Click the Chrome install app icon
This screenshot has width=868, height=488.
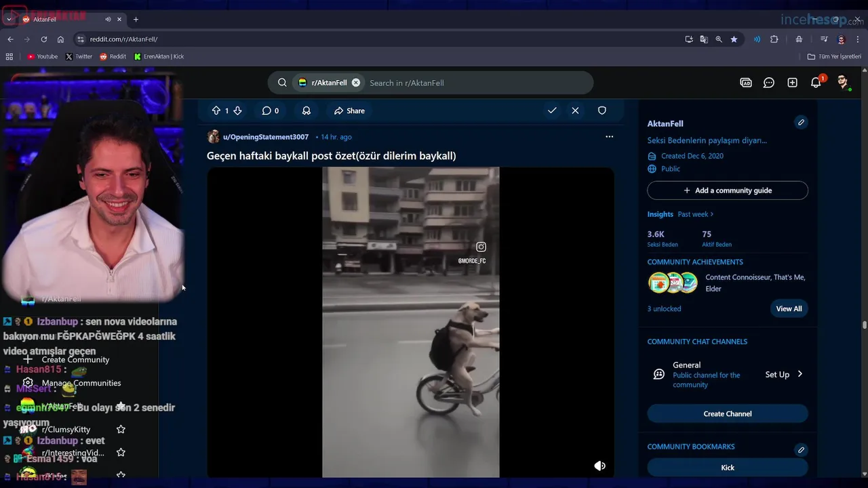pos(689,39)
